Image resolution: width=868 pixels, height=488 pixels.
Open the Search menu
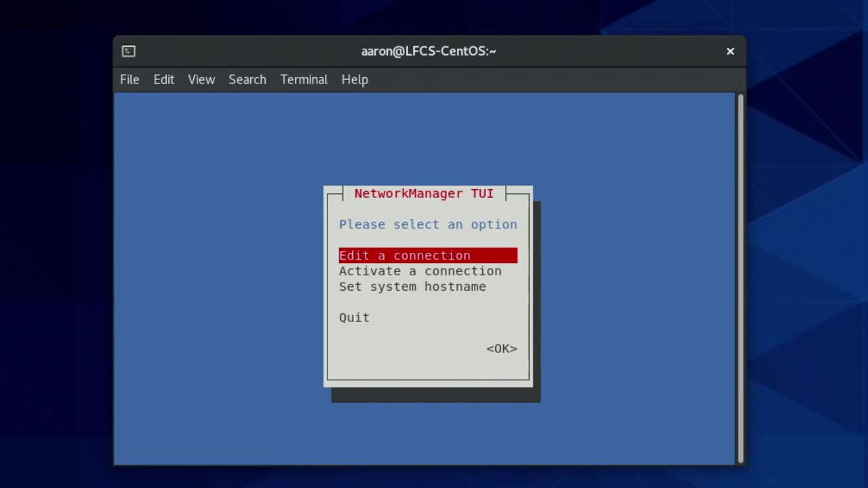[x=248, y=79]
